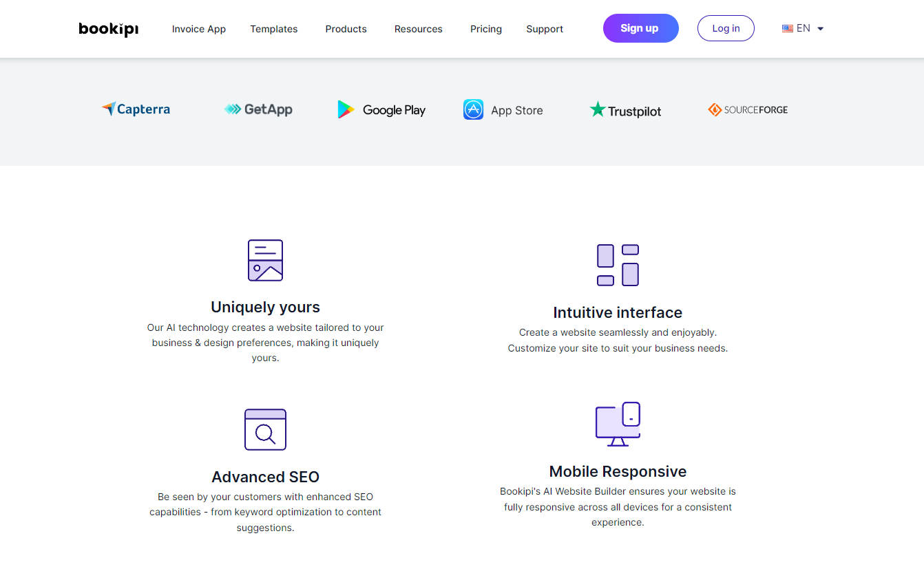
Task: Open the Pricing page from navigation
Action: (485, 29)
